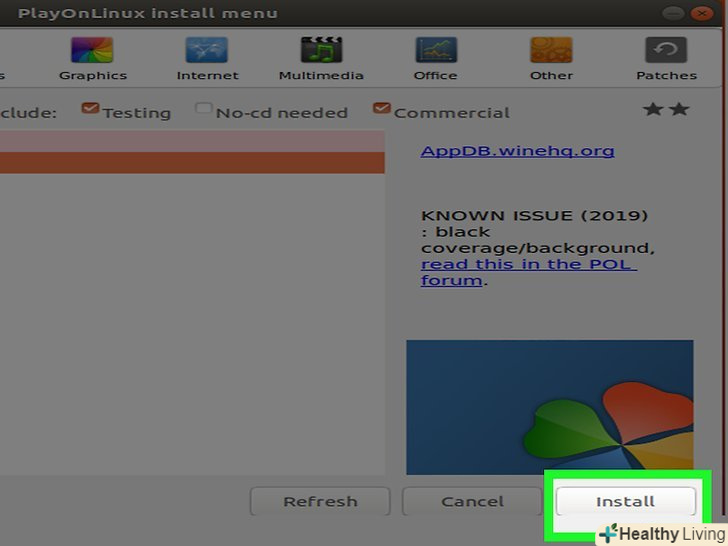Image resolution: width=728 pixels, height=546 pixels.
Task: Click the program preview image with clover logo
Action: point(550,407)
